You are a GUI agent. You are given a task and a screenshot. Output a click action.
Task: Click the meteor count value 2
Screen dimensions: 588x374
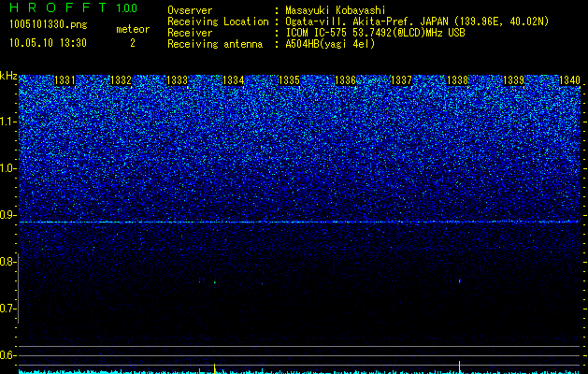click(x=133, y=43)
